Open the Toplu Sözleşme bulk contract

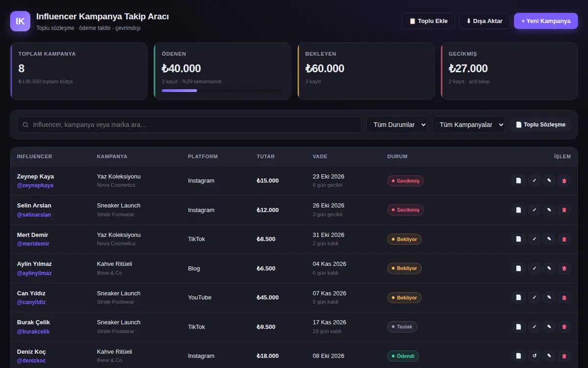pos(540,125)
